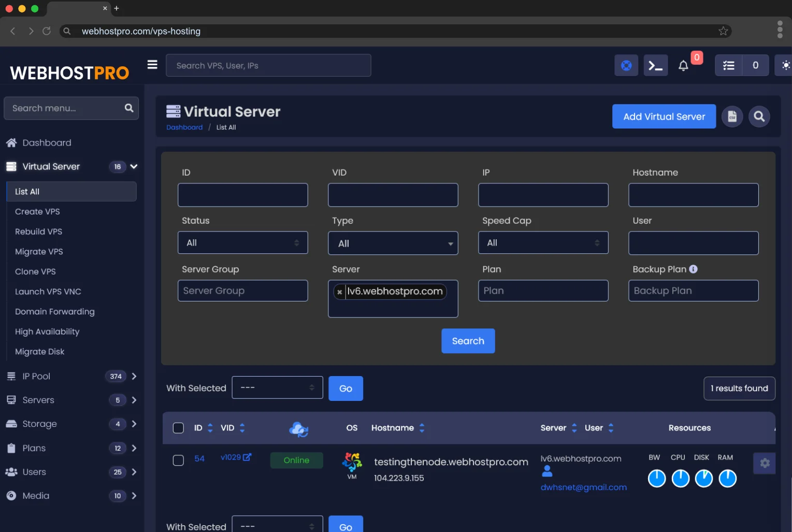Image resolution: width=792 pixels, height=532 pixels.
Task: Click the round search magnifier icon
Action: [759, 117]
